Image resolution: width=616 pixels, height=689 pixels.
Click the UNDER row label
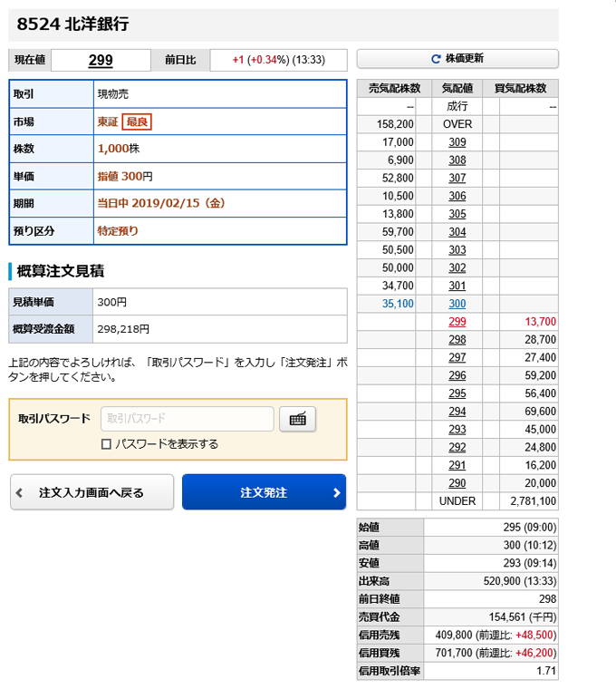(x=457, y=501)
